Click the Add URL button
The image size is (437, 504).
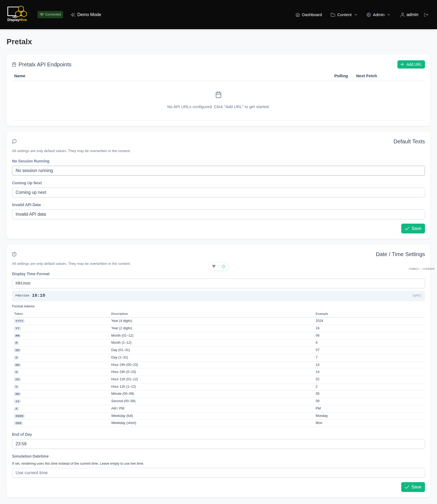pos(411,64)
